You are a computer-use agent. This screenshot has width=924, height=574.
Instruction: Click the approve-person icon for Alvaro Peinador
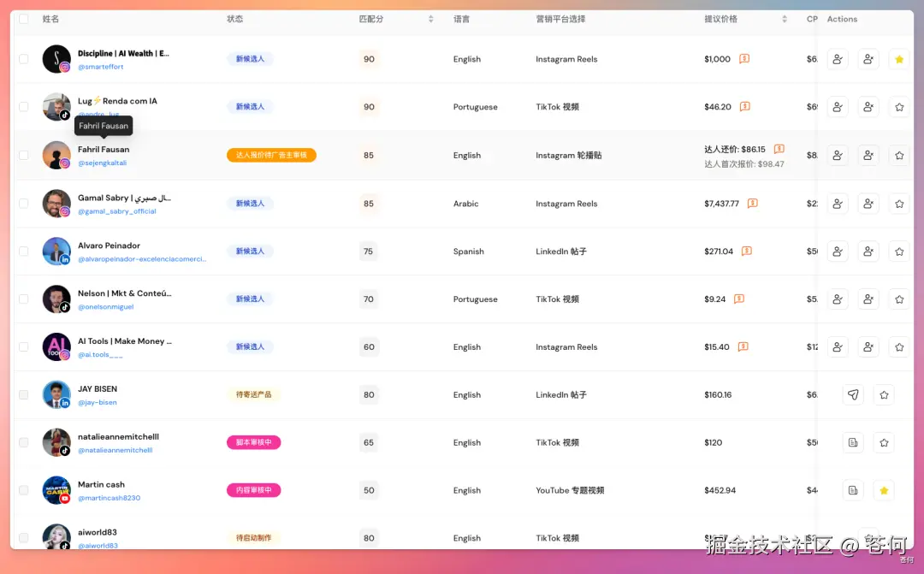pyautogui.click(x=838, y=251)
